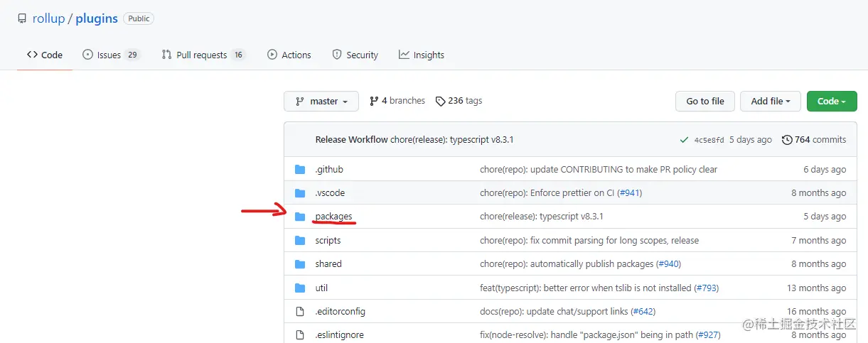Open commit 'update chat/support links'
The height and width of the screenshot is (343, 868).
554,312
